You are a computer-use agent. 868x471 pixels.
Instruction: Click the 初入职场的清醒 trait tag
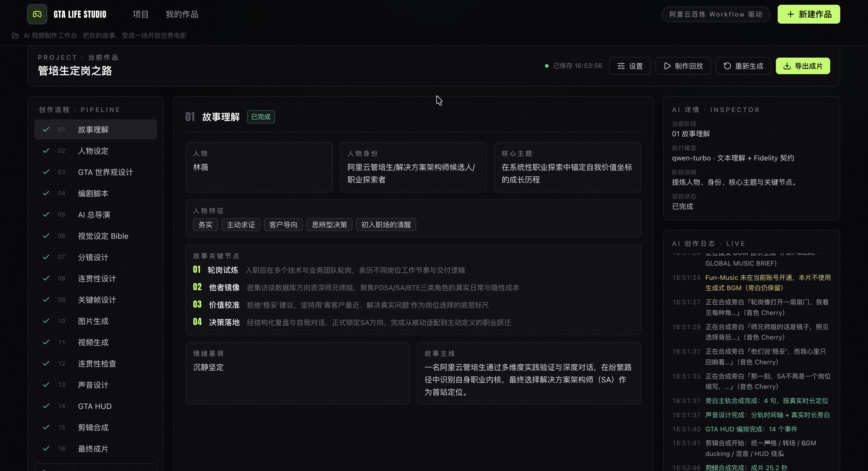[386, 225]
